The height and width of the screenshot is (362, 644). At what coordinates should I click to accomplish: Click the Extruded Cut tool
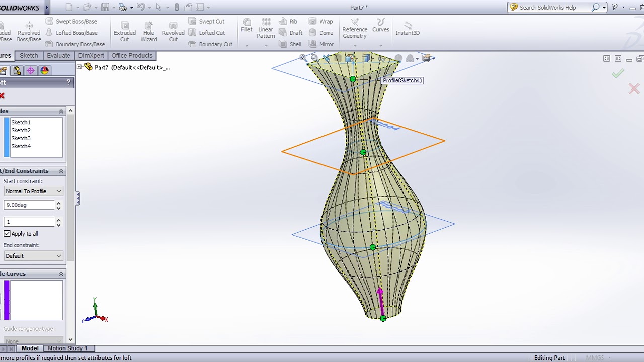tap(125, 31)
